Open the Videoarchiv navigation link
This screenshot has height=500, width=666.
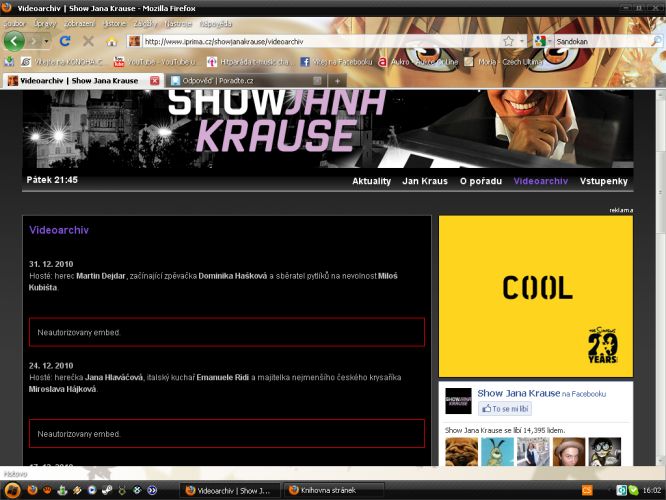click(x=541, y=181)
